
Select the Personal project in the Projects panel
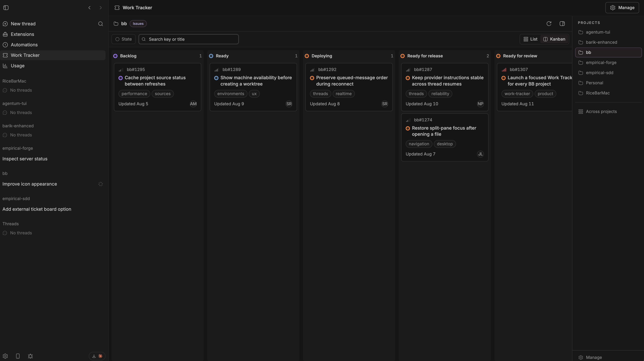[x=608, y=83]
